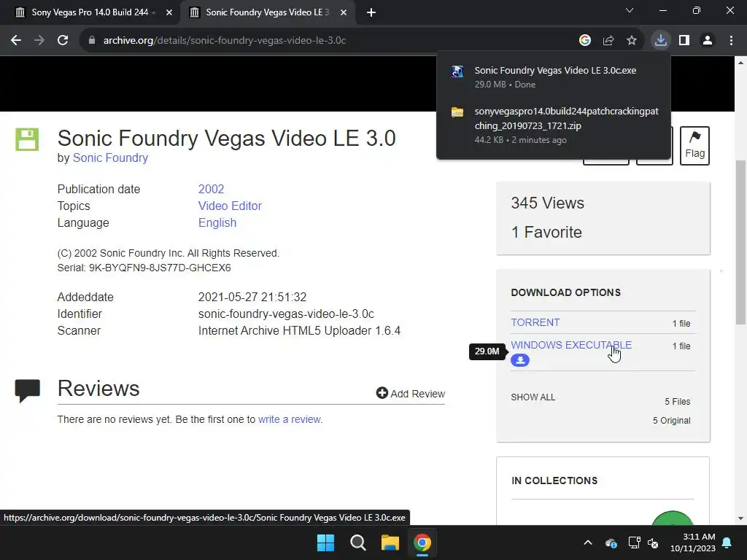
Task: Click the 1 Favorite stat
Action: 546,232
